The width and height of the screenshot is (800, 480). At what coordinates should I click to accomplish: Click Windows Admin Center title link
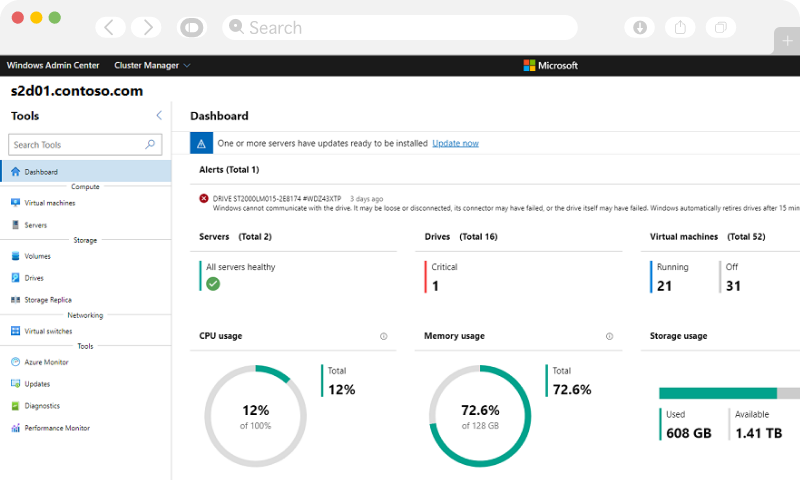point(53,65)
